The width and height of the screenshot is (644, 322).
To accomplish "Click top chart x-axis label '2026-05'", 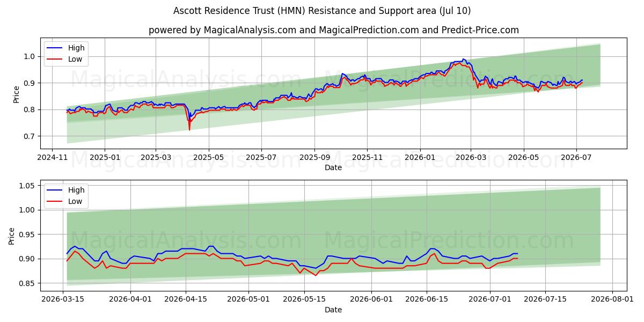I will point(524,158).
